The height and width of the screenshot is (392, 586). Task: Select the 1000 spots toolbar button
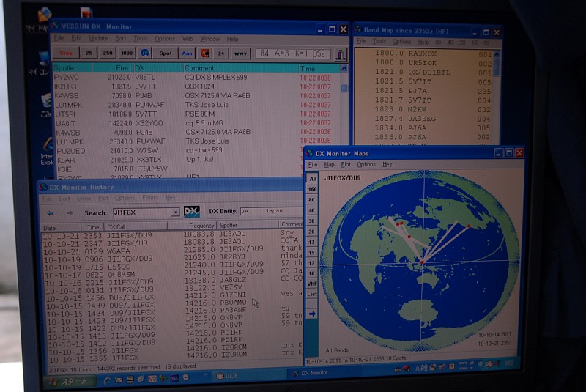[127, 53]
